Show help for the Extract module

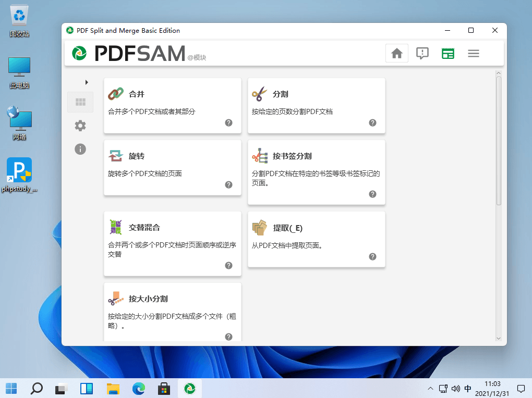click(x=372, y=257)
